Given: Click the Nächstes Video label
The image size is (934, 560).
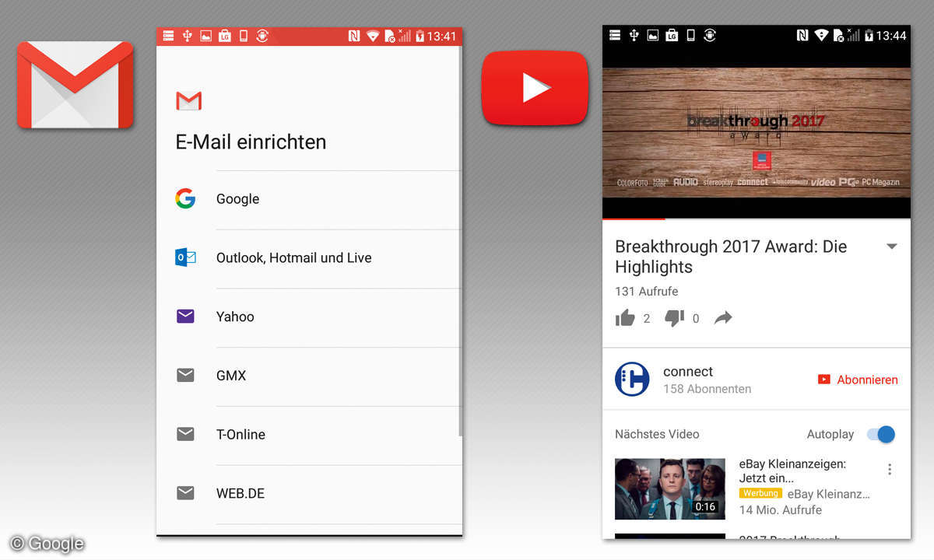Looking at the screenshot, I should point(657,434).
